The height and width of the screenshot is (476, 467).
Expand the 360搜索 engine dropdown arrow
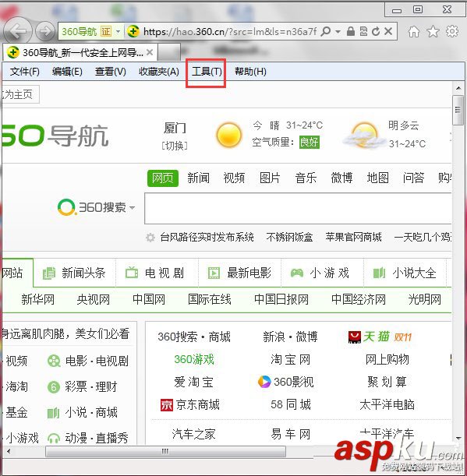(133, 208)
